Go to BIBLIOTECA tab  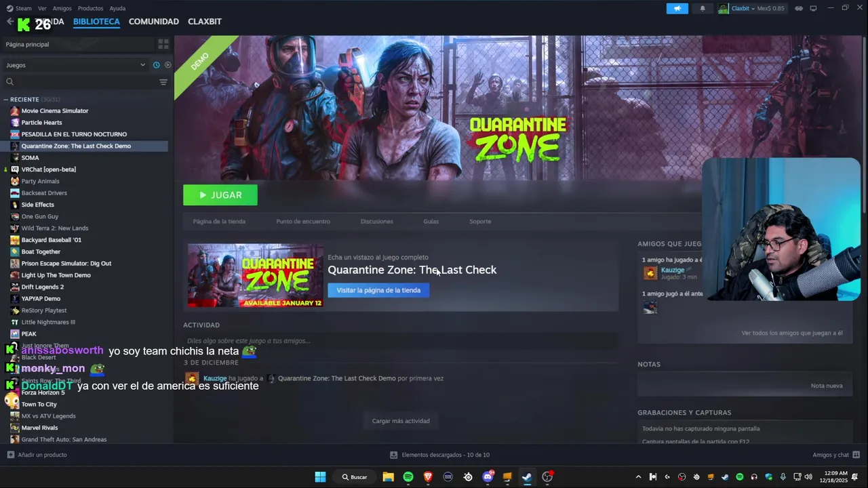[96, 22]
